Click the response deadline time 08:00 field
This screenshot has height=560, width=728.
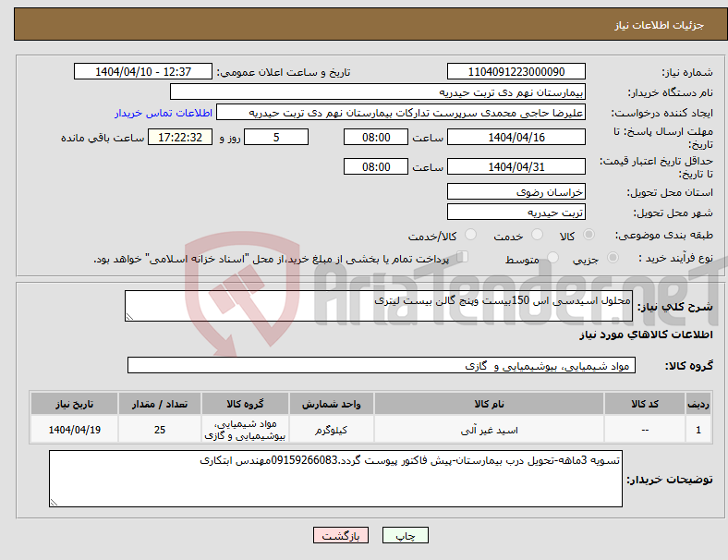click(x=376, y=138)
